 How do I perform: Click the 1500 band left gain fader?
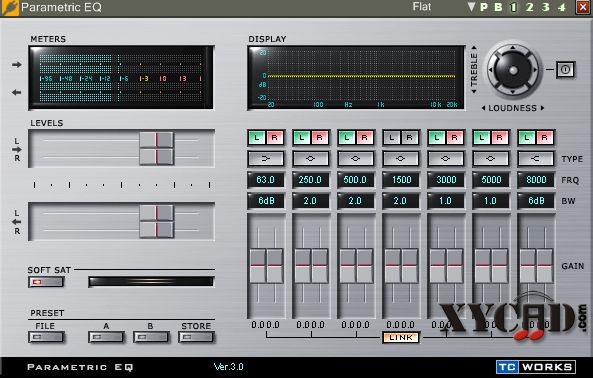click(x=393, y=266)
